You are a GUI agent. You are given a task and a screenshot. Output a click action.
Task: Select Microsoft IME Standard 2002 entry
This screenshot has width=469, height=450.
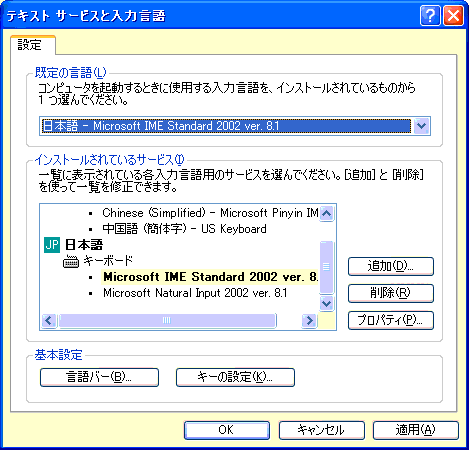click(x=210, y=277)
